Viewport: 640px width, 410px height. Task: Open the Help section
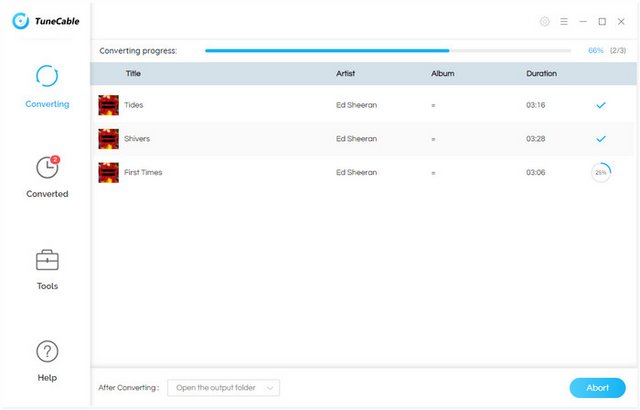(x=47, y=361)
